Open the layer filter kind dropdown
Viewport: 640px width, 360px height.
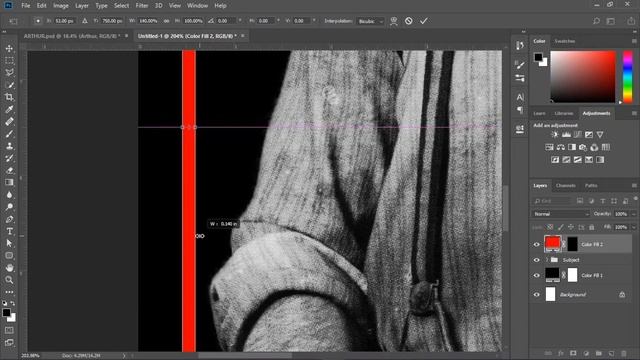tap(552, 201)
